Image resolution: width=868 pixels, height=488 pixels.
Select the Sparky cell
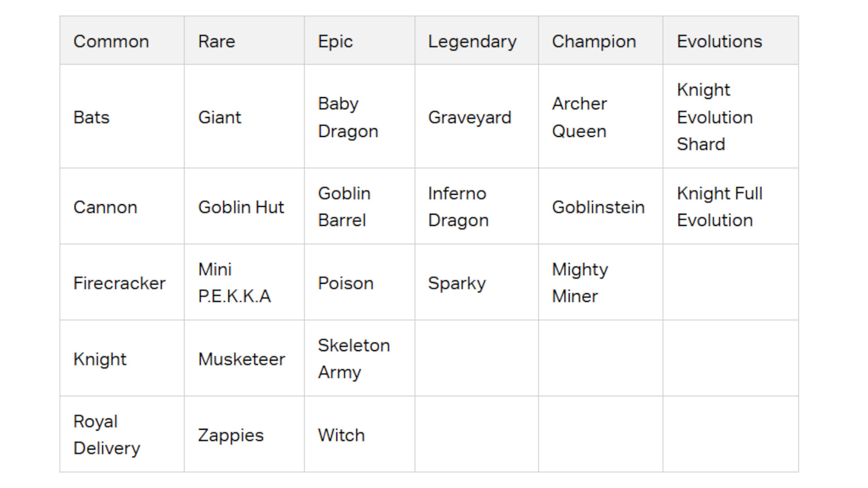point(457,283)
